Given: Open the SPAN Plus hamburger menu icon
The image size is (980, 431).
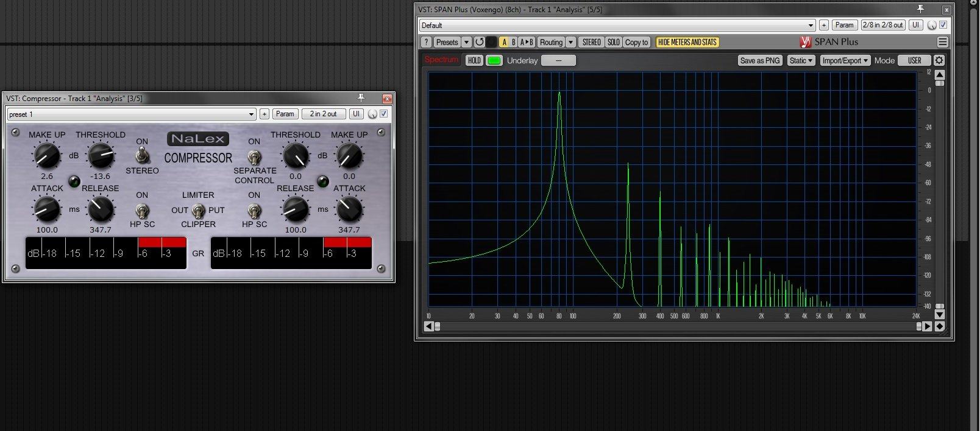Looking at the screenshot, I should (942, 42).
